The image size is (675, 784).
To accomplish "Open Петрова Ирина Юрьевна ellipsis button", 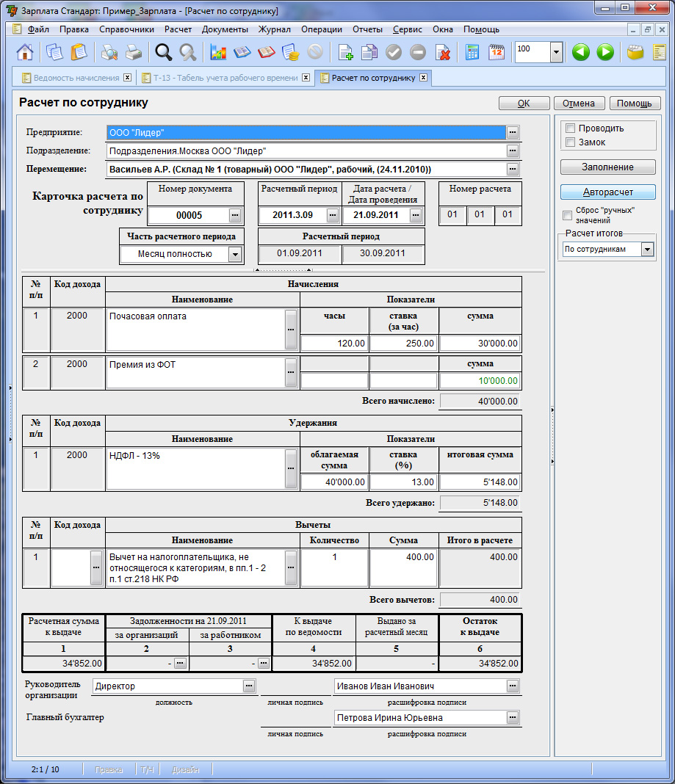I will coord(513,717).
